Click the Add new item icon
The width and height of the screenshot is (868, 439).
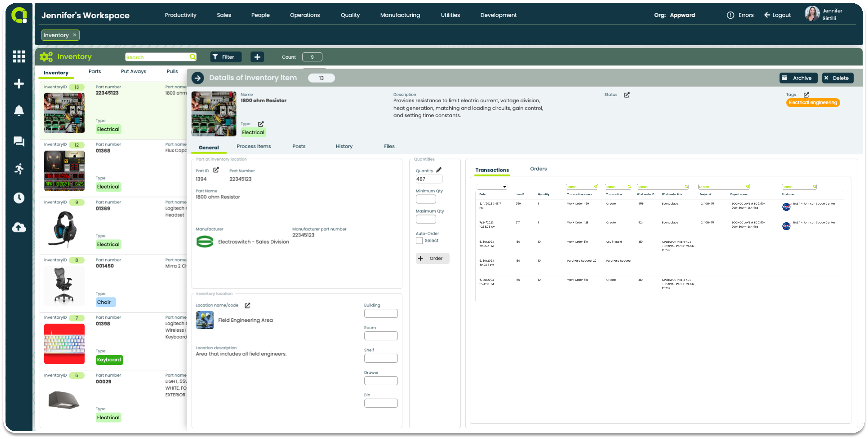click(x=257, y=57)
